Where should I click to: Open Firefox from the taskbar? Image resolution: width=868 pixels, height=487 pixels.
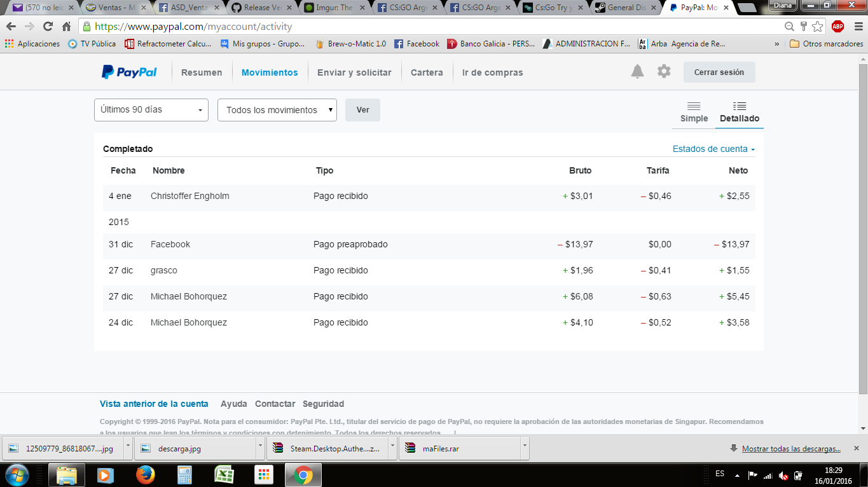pyautogui.click(x=146, y=474)
